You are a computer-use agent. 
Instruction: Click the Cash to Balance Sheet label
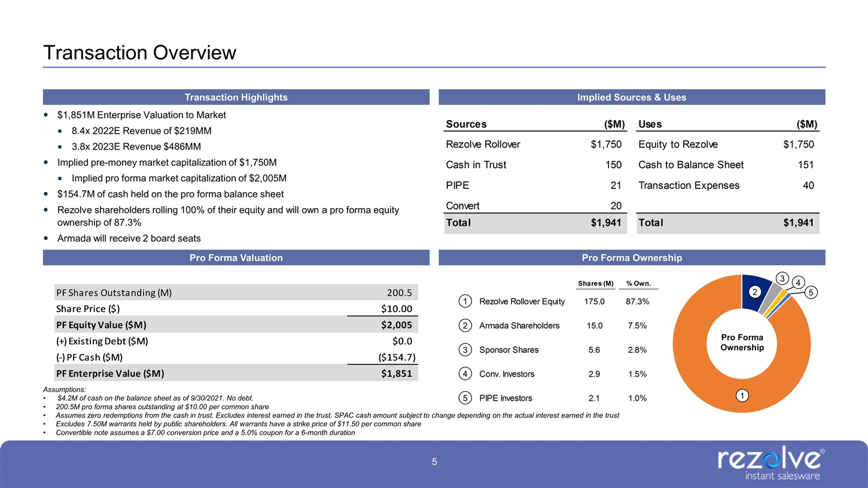click(x=691, y=165)
